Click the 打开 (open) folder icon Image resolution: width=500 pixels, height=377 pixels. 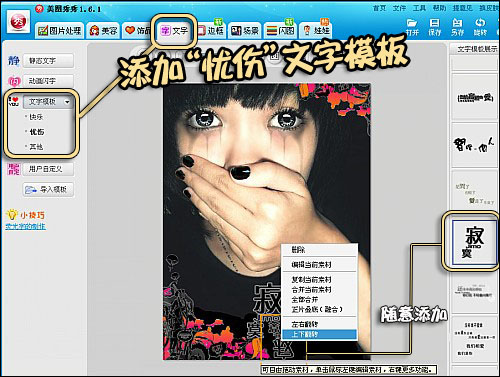pos(412,23)
